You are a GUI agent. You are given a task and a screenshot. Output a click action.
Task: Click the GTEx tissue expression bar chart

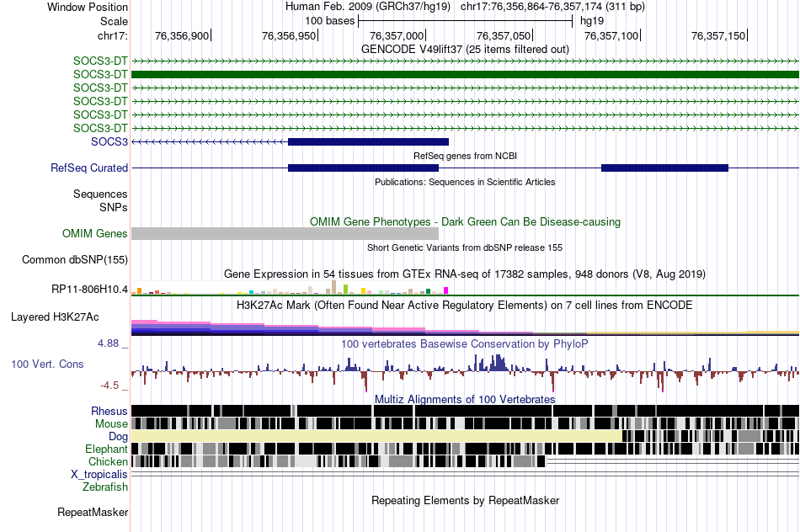[x=290, y=287]
